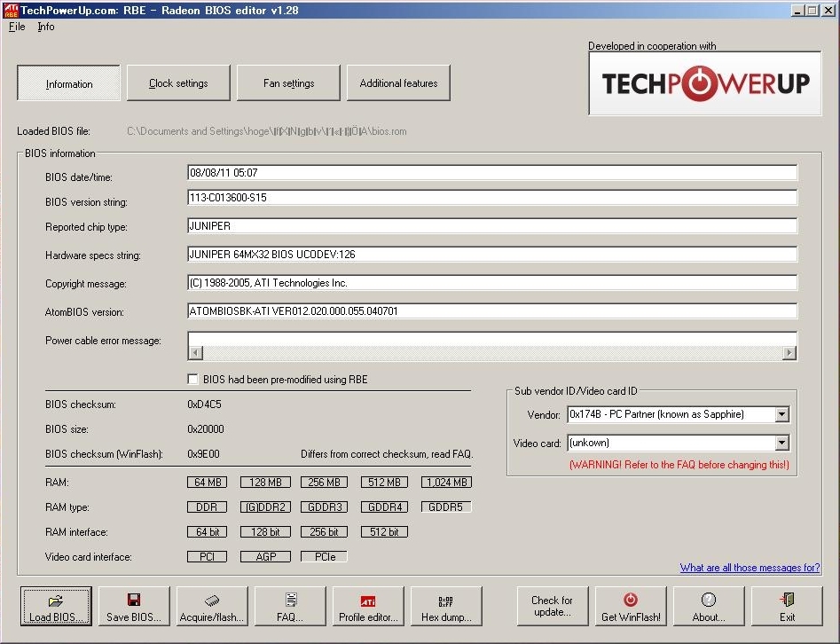This screenshot has width=840, height=644.
Task: Click the 128 bit RAM interface indicator
Action: pos(266,532)
